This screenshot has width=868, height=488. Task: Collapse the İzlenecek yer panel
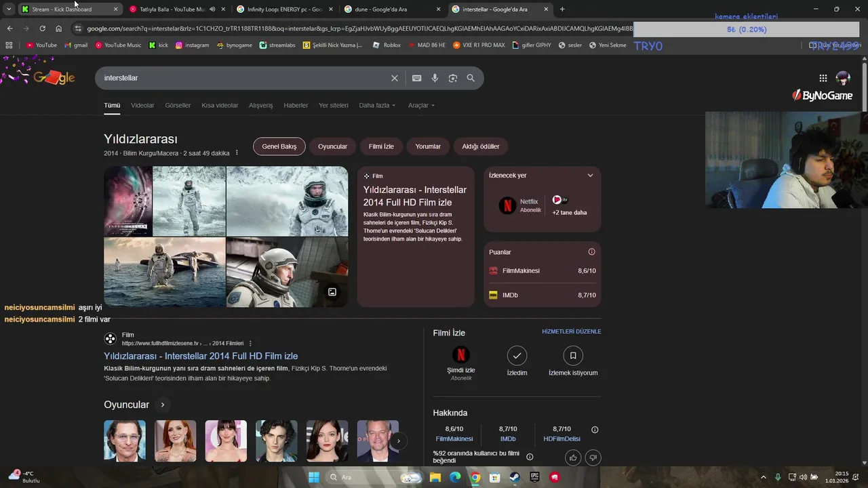click(x=590, y=176)
